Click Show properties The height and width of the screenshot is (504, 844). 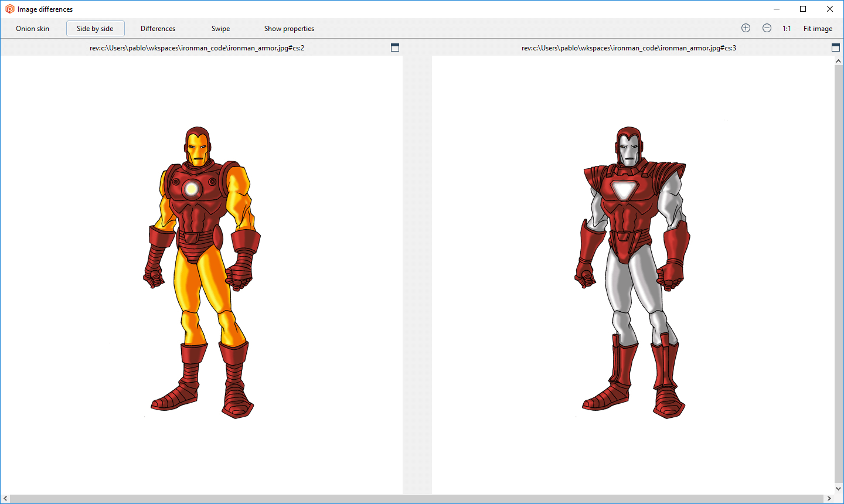pyautogui.click(x=289, y=29)
